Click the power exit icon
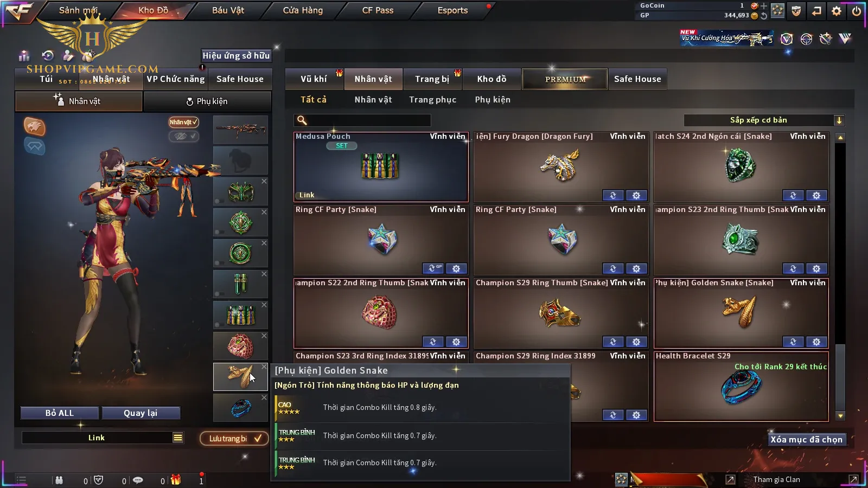The width and height of the screenshot is (868, 488). tap(857, 11)
